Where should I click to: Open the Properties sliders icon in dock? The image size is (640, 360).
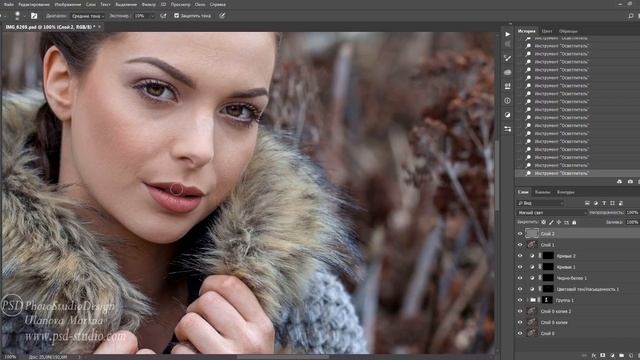pyautogui.click(x=507, y=129)
